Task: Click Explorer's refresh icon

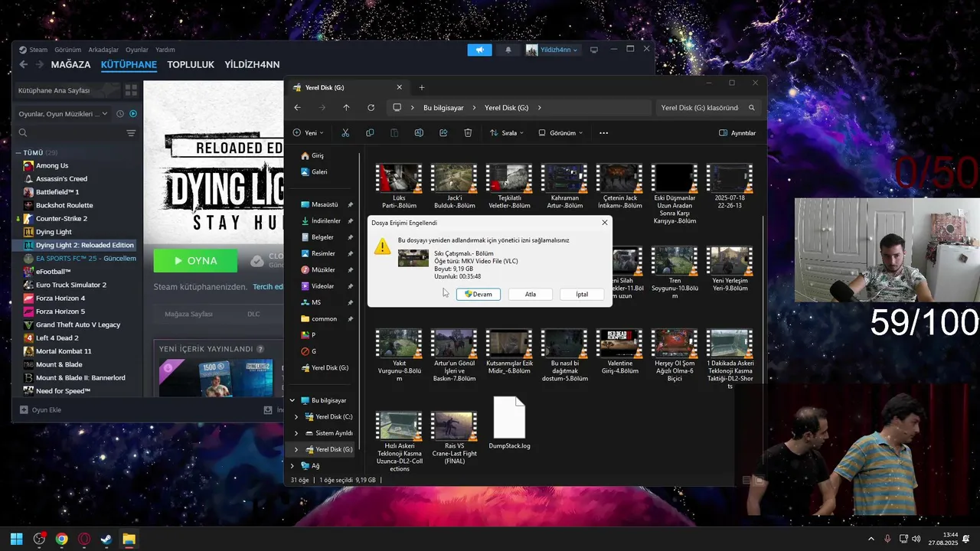Action: point(371,108)
